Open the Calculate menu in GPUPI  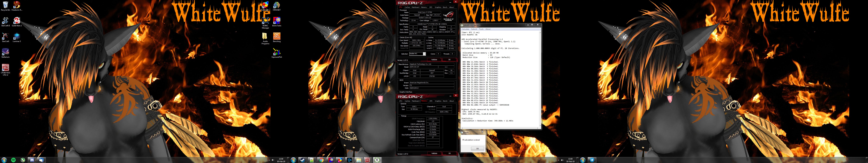[x=465, y=29]
